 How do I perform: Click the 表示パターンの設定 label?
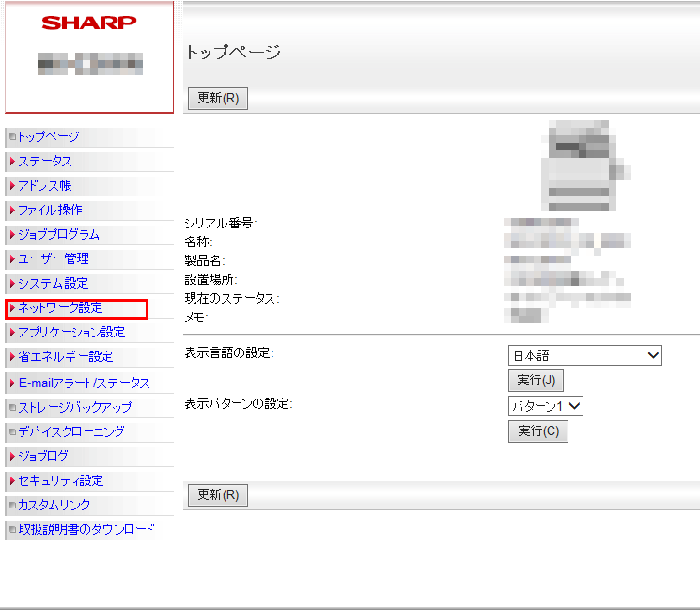239,403
